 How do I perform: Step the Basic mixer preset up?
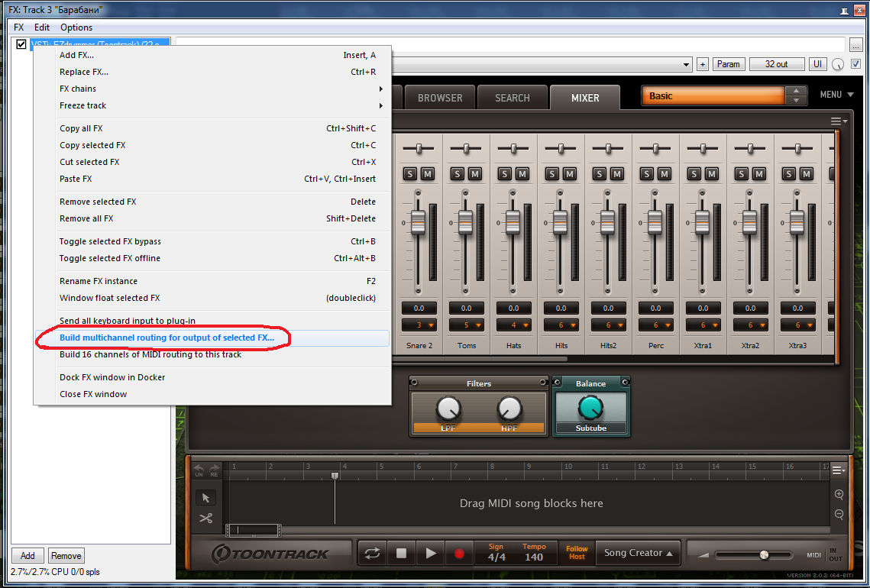point(796,90)
